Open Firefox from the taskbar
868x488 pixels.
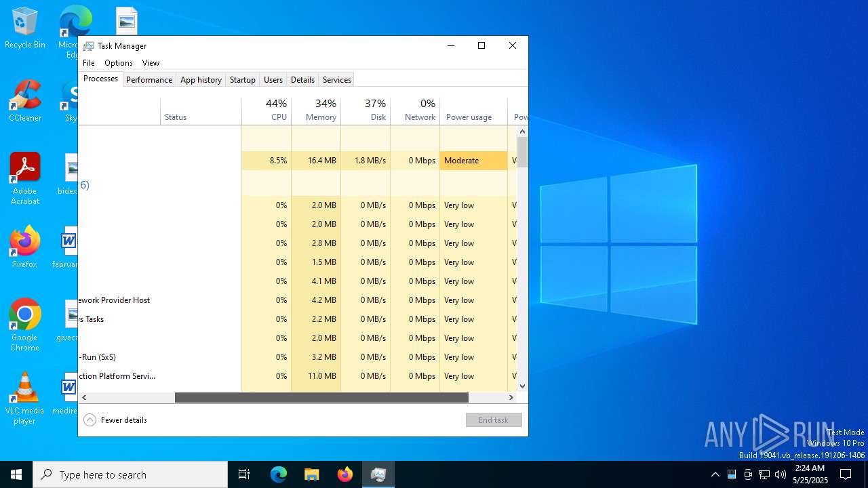point(345,474)
